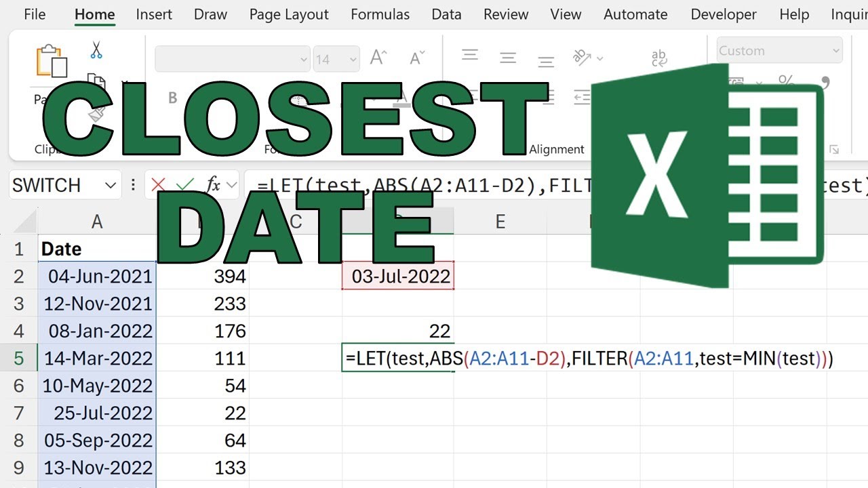
Task: Switch to the Formulas tab
Action: tap(380, 14)
